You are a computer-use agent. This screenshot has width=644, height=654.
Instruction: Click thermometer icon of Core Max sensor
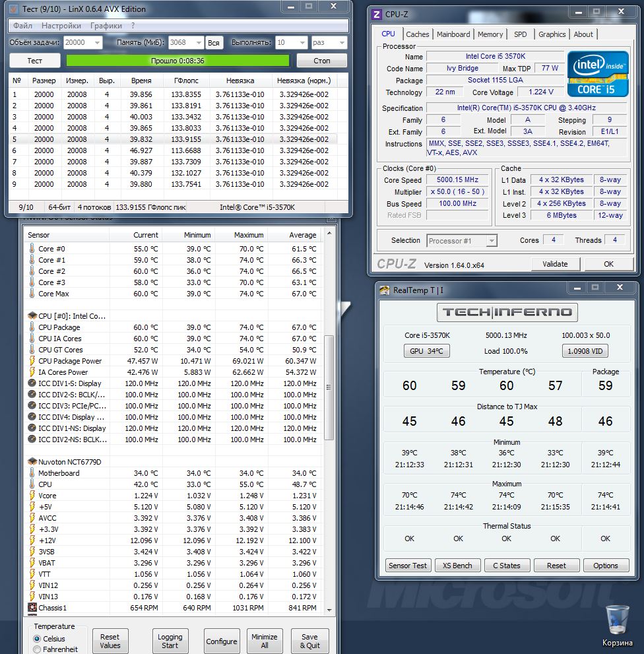tap(32, 294)
